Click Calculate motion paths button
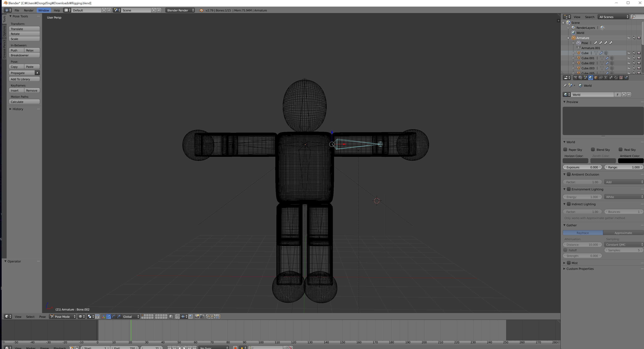Image resolution: width=644 pixels, height=349 pixels. pos(24,102)
